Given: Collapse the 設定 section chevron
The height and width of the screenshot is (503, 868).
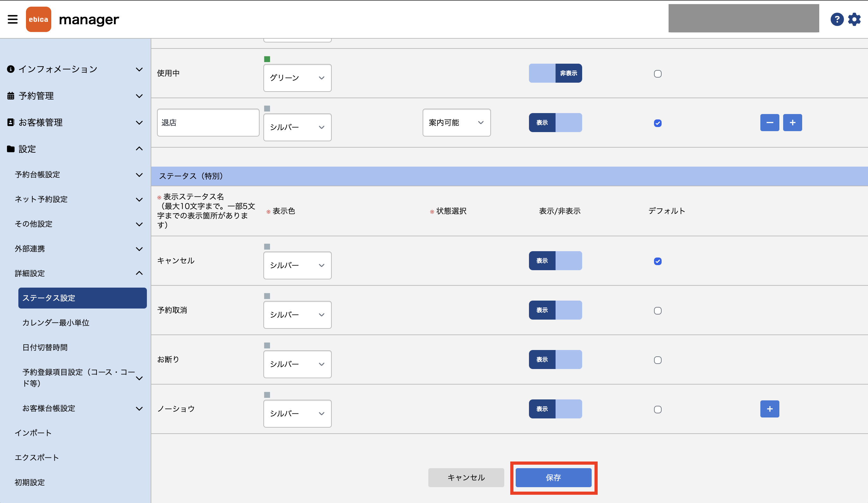Looking at the screenshot, I should tap(139, 149).
